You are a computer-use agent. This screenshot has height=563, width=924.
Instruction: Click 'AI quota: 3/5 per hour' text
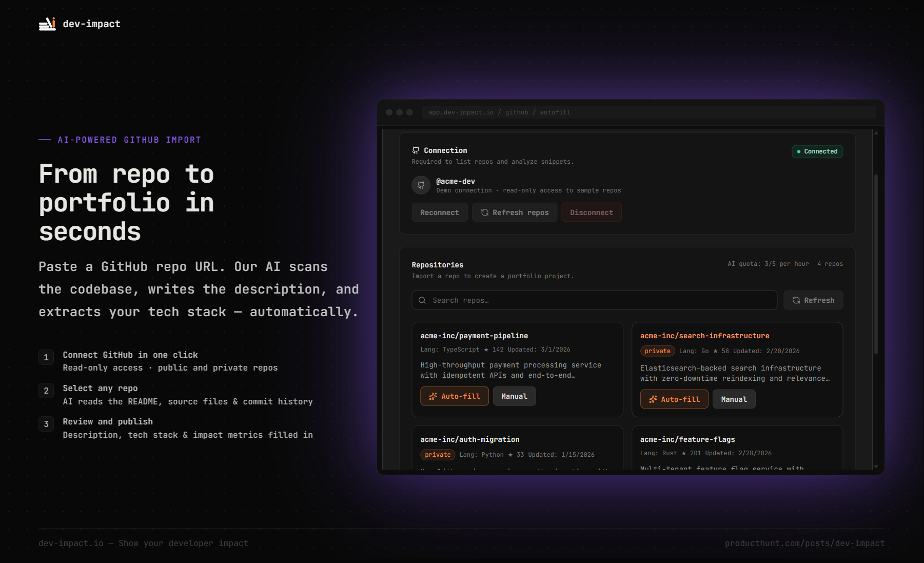[x=768, y=264]
